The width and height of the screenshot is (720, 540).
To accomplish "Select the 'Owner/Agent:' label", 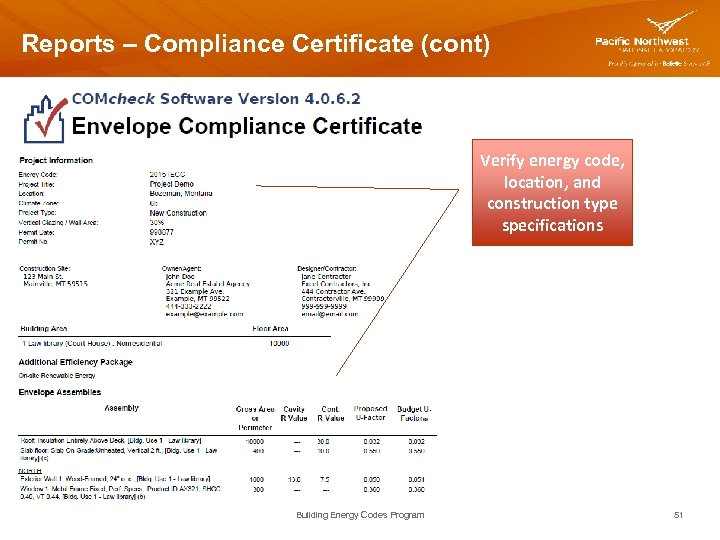I will 181,268.
